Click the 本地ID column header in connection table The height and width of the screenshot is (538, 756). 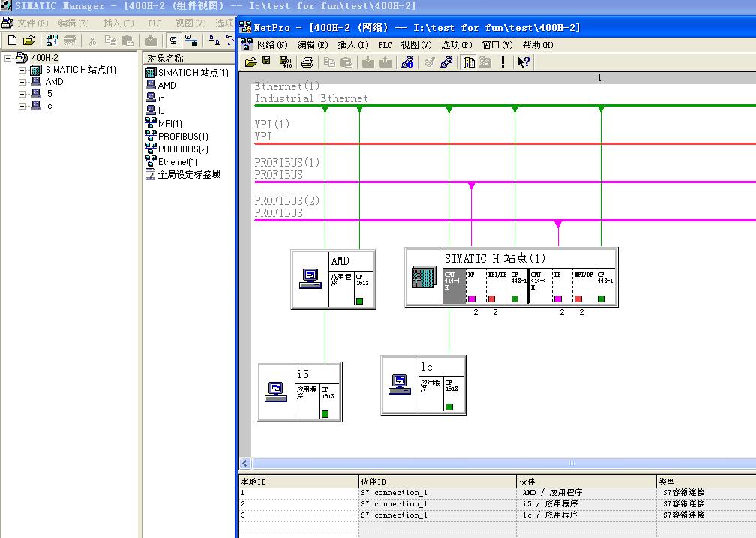pos(299,482)
